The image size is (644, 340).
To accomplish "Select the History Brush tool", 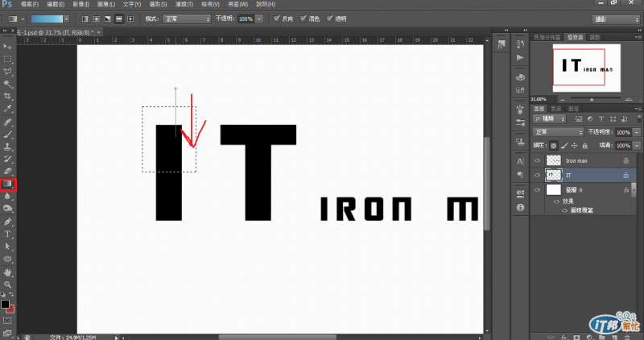I will coord(7,159).
